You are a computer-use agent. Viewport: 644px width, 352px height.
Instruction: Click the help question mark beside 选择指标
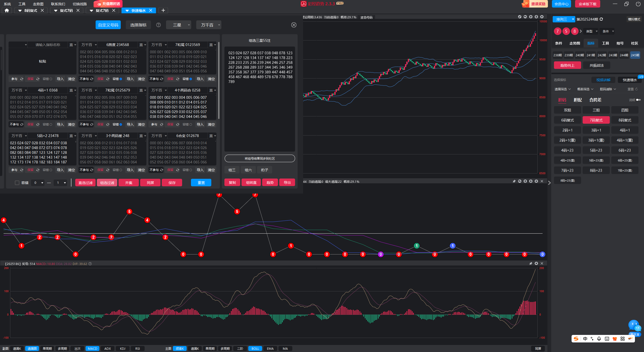158,25
